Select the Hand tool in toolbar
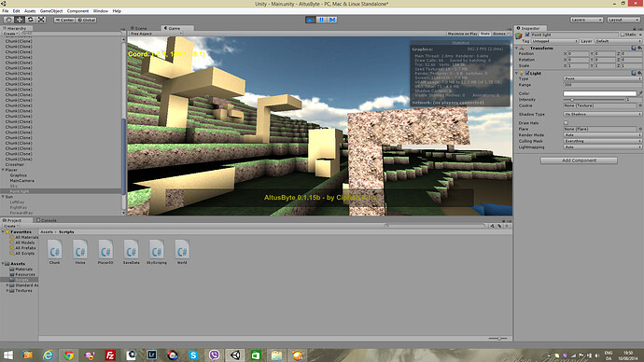Image resolution: width=644 pixels, height=362 pixels. [8, 20]
